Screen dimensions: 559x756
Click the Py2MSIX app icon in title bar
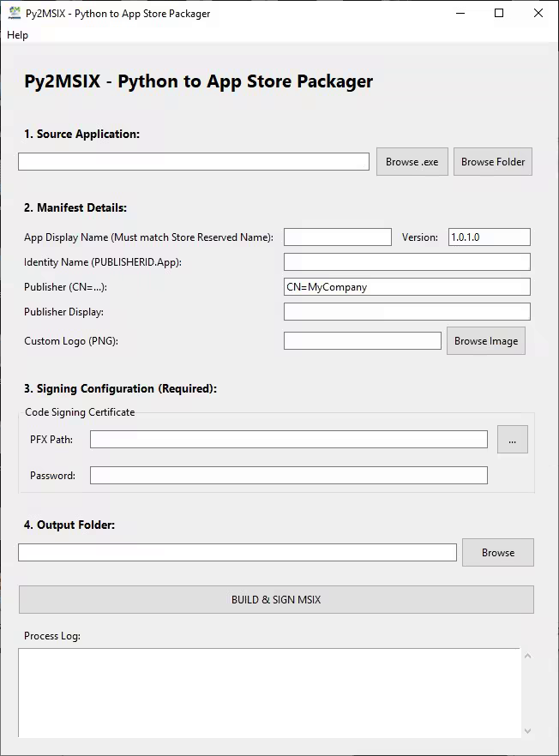click(14, 13)
